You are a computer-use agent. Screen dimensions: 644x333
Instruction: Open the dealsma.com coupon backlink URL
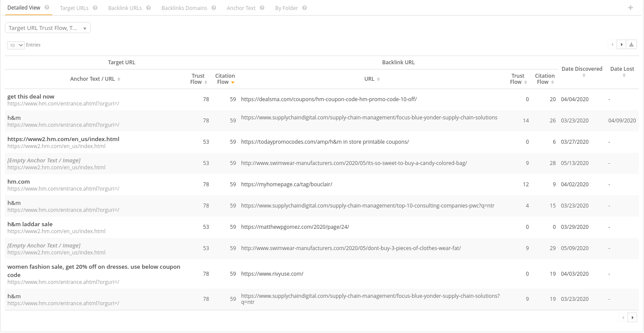click(x=329, y=99)
